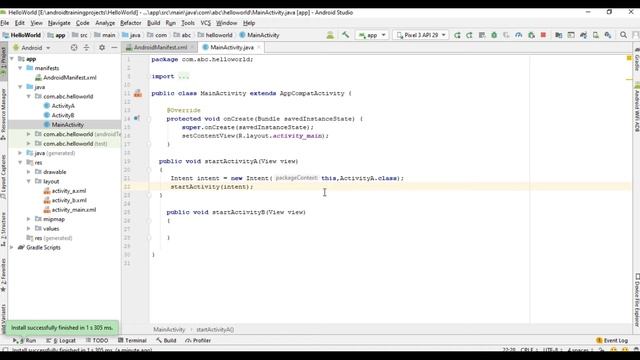Open the Terminal tool window
The width and height of the screenshot is (640, 360).
click(x=132, y=340)
